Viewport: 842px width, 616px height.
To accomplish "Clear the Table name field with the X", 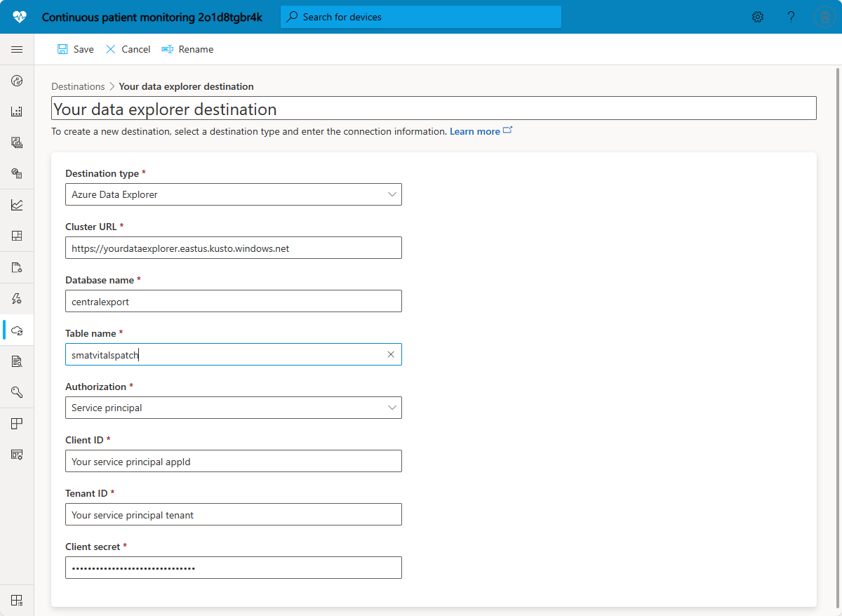I will [391, 354].
